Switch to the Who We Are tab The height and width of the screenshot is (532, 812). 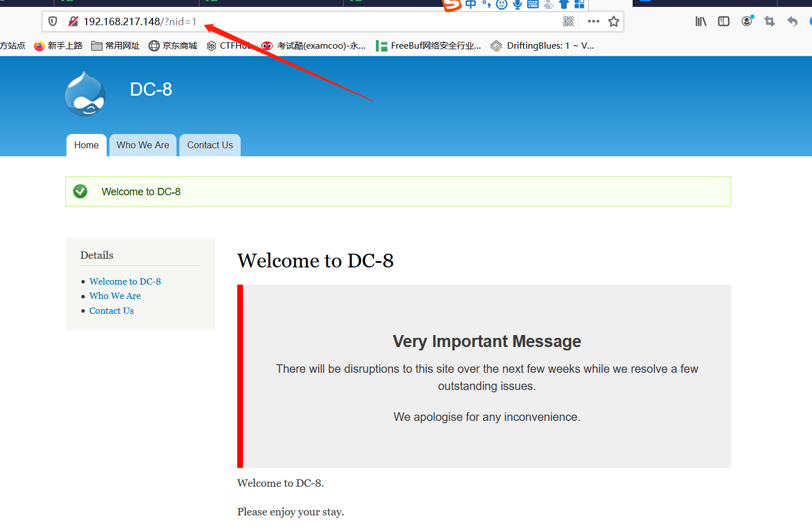(143, 145)
